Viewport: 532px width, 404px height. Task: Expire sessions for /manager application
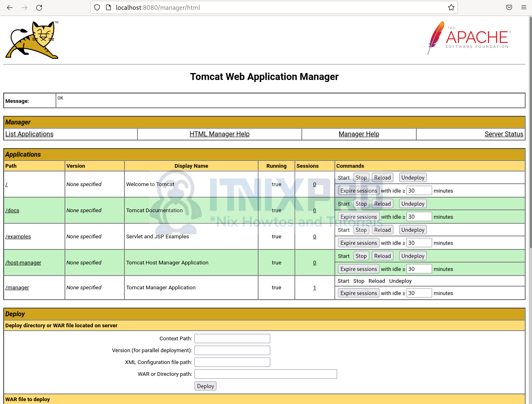pyautogui.click(x=359, y=293)
